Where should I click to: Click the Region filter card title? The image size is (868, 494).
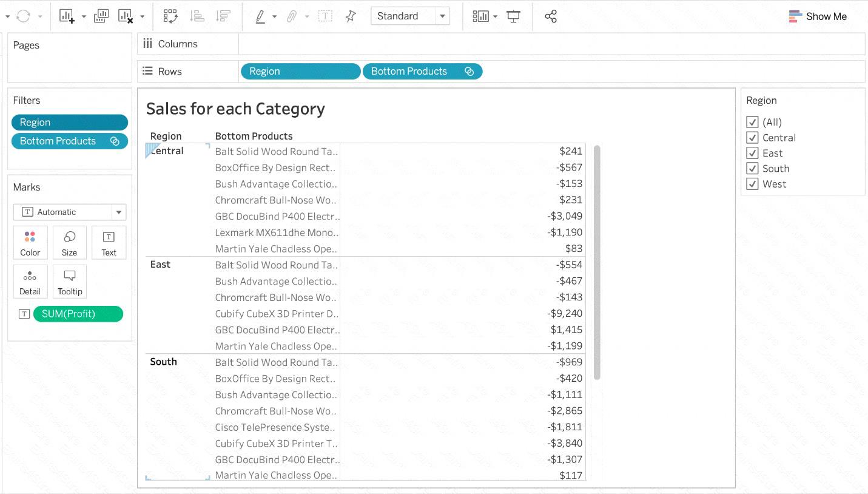(761, 100)
